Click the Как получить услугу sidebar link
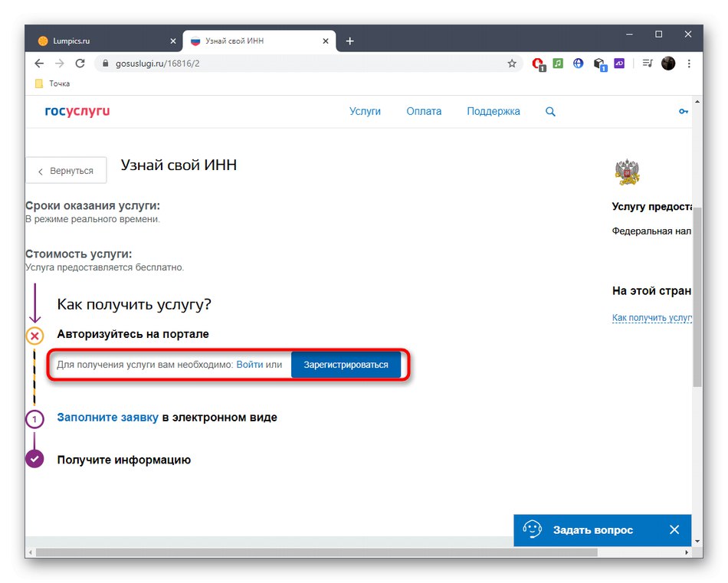728x583 pixels. tap(652, 318)
